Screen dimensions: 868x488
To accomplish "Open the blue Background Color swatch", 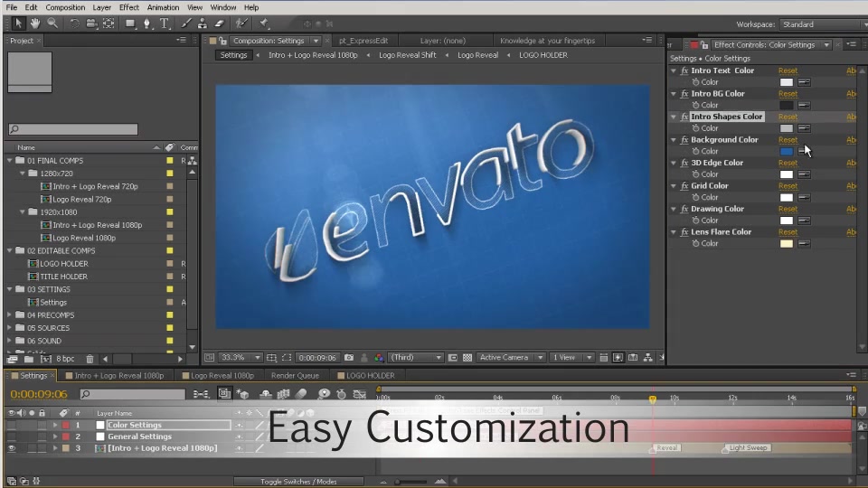I will 786,151.
